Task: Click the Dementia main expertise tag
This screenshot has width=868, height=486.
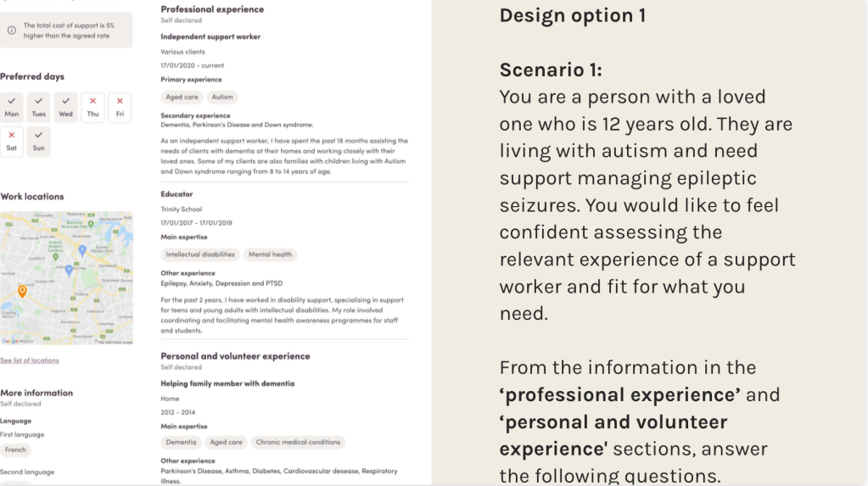Action: [181, 442]
